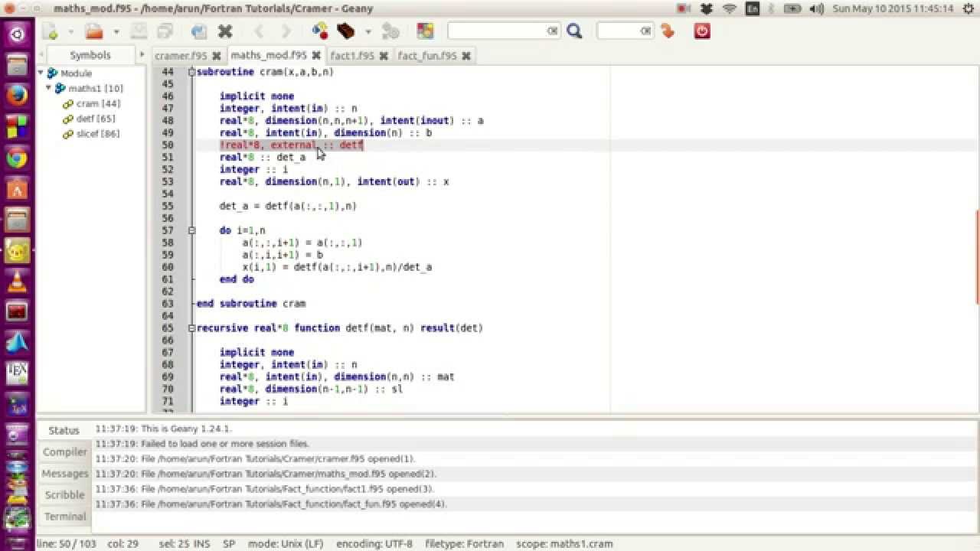Image resolution: width=980 pixels, height=551 pixels.
Task: Click the commented line 50 code text
Action: [292, 145]
